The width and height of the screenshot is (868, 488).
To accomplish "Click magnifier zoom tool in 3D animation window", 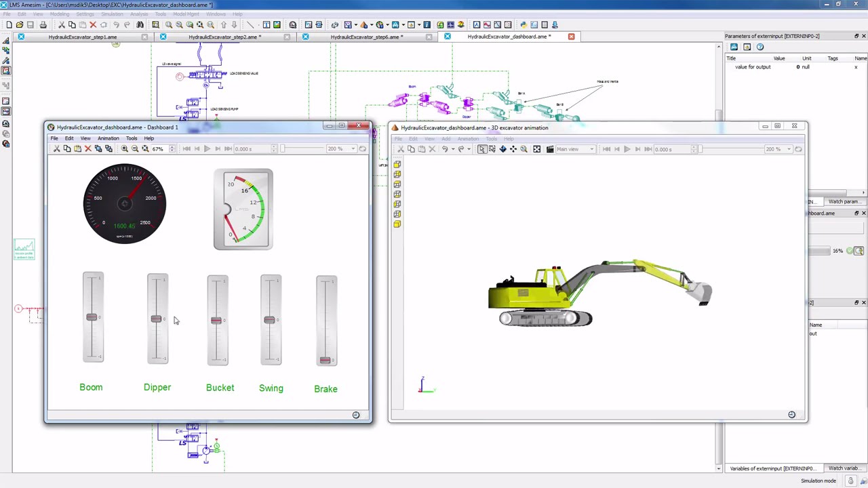I will (x=524, y=149).
